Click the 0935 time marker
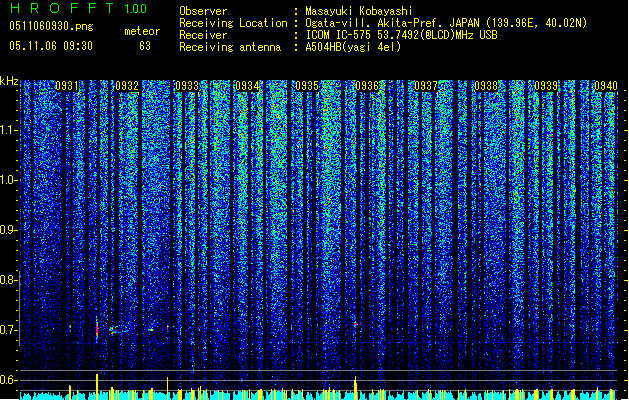Image resolution: width=629 pixels, height=400 pixels. (x=307, y=86)
